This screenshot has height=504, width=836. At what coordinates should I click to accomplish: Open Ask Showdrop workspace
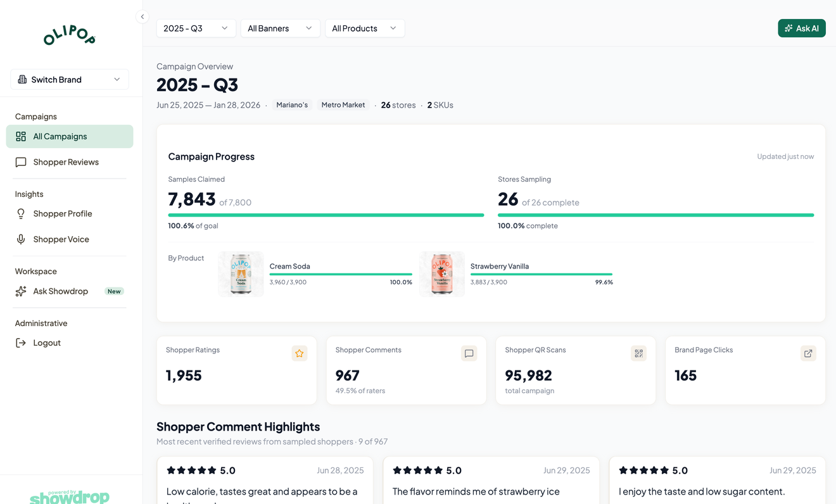click(x=70, y=291)
